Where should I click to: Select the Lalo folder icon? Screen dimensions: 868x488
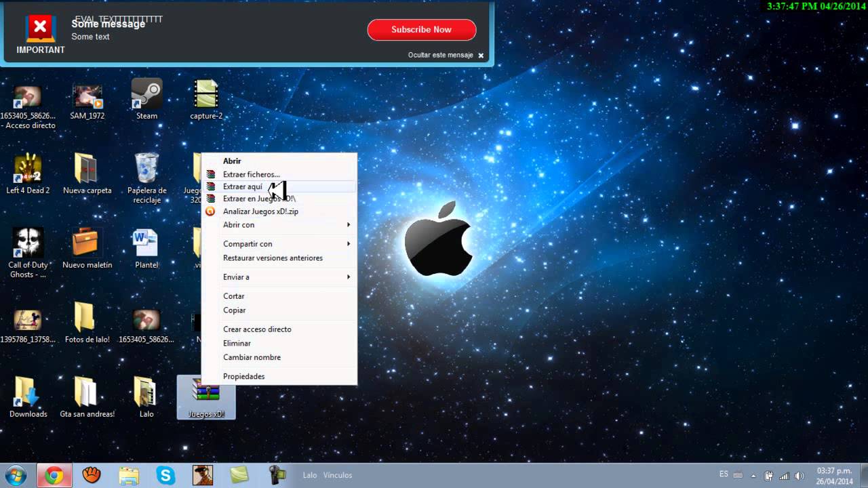(146, 398)
